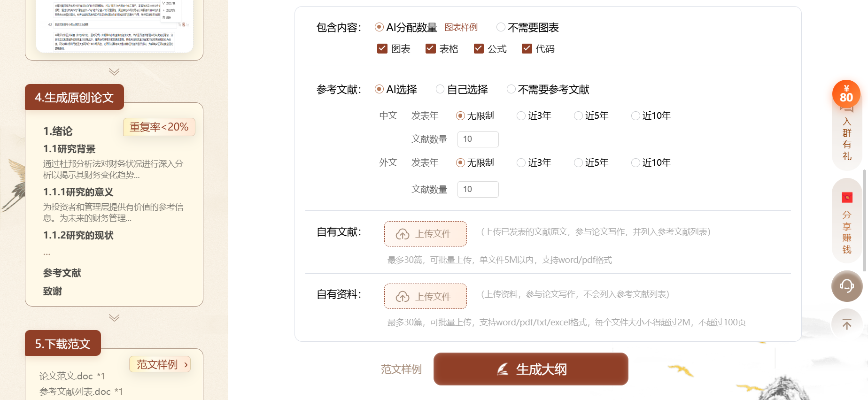Screen dimensions: 868x400
Task: Click the back-to-top arrow icon
Action: (847, 324)
